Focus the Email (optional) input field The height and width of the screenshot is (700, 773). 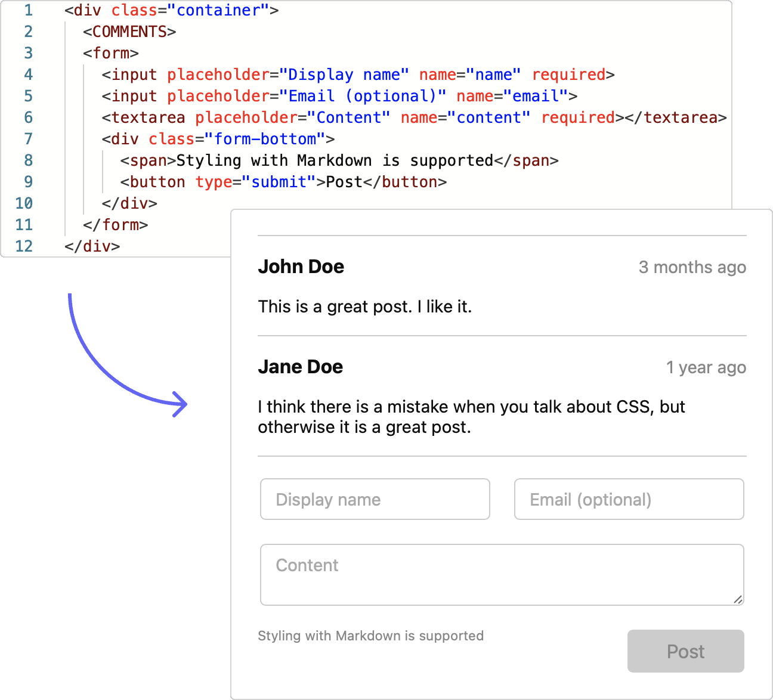(x=629, y=499)
